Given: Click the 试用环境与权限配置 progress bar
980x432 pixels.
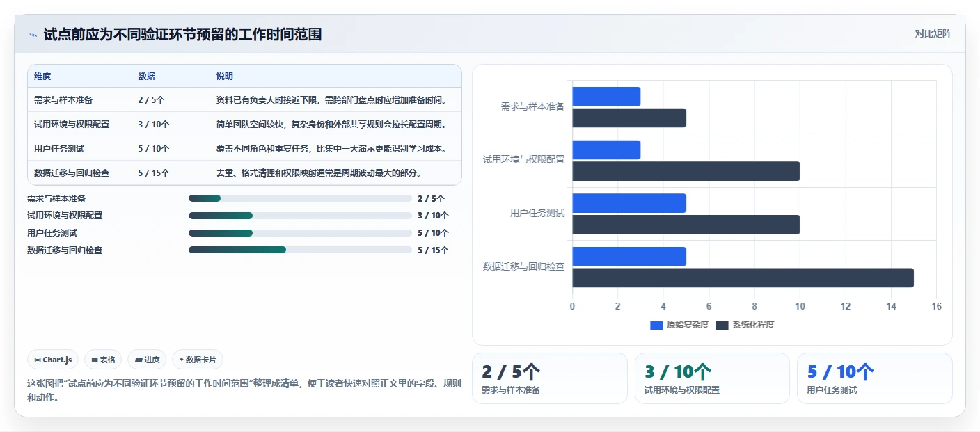Looking at the screenshot, I should (300, 216).
